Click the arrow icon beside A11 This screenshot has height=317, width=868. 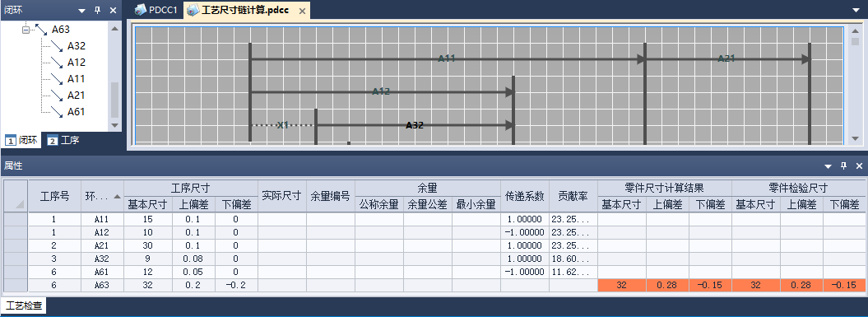(58, 79)
